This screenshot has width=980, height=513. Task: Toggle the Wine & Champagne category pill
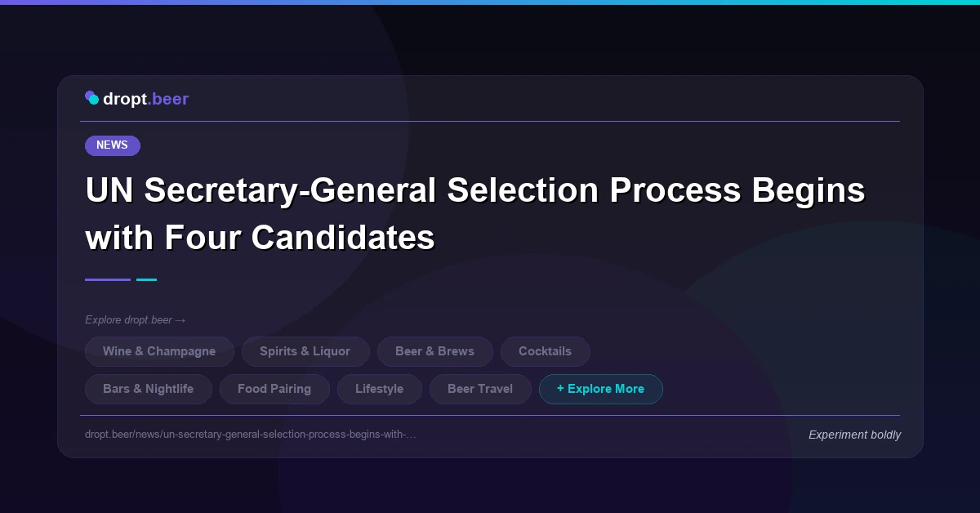point(159,351)
